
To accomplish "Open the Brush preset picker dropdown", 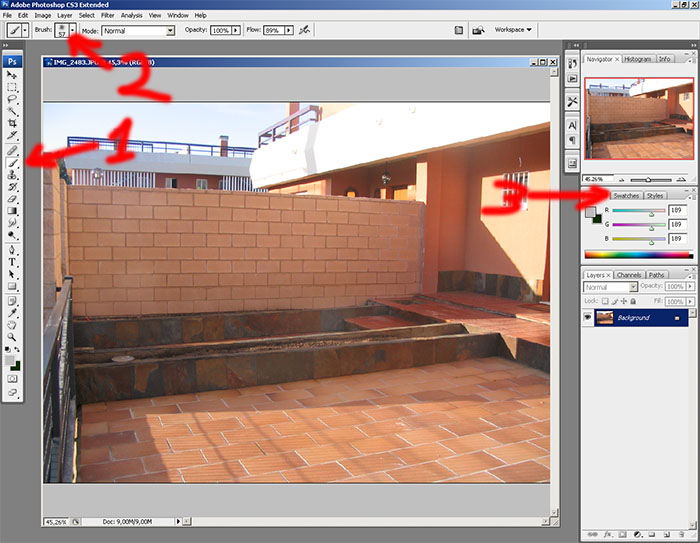I will (x=72, y=30).
